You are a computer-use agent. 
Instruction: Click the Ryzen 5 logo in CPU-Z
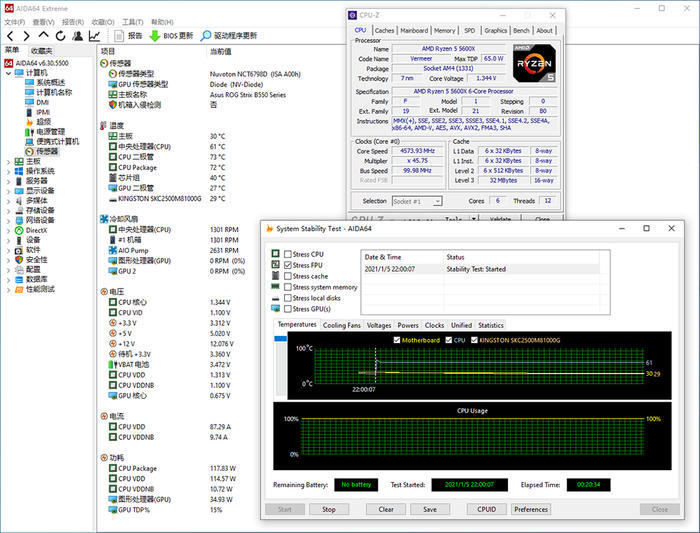tap(534, 63)
